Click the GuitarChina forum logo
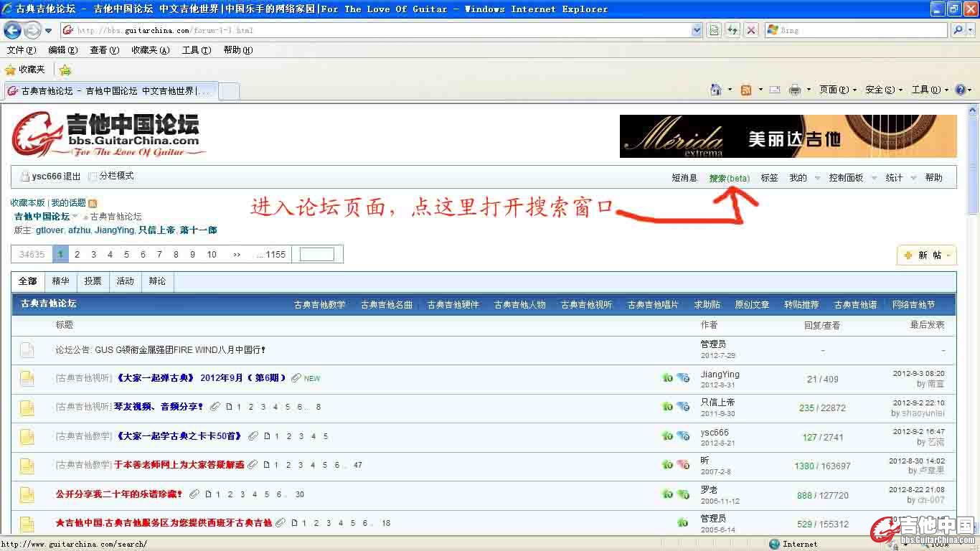Screen dimensions: 980x551 tap(108, 134)
